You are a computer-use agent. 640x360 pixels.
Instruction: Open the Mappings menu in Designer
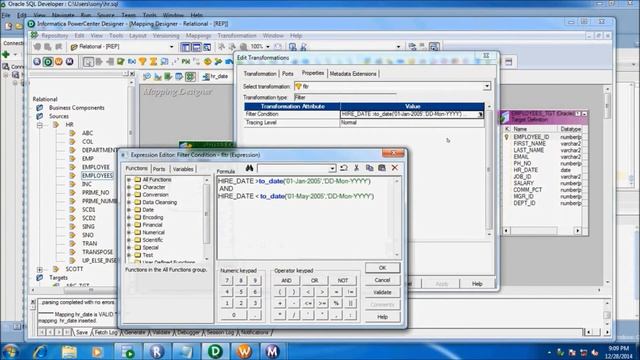pos(199,36)
